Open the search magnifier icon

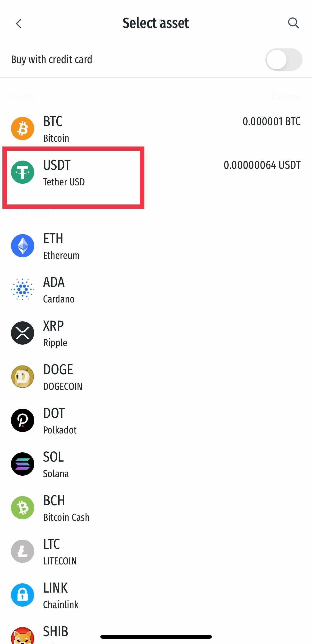coord(293,23)
